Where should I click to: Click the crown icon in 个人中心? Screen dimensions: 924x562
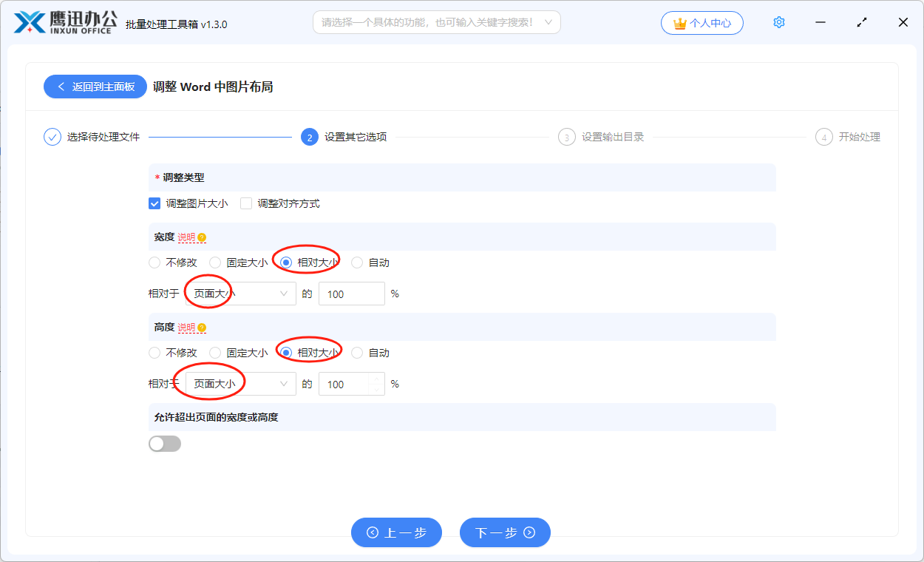680,23
